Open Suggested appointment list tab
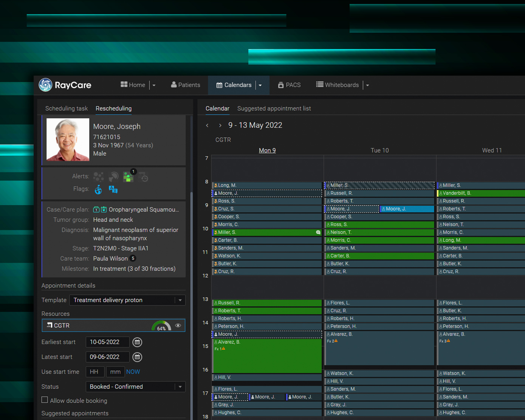 click(x=274, y=108)
